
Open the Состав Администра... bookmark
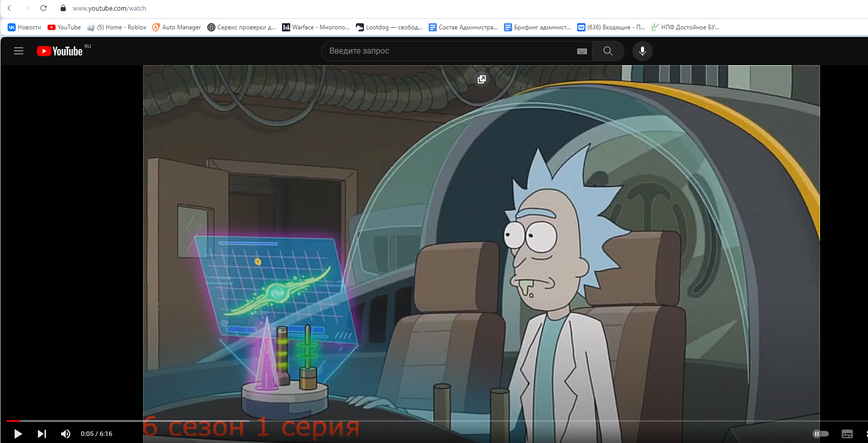[x=464, y=27]
